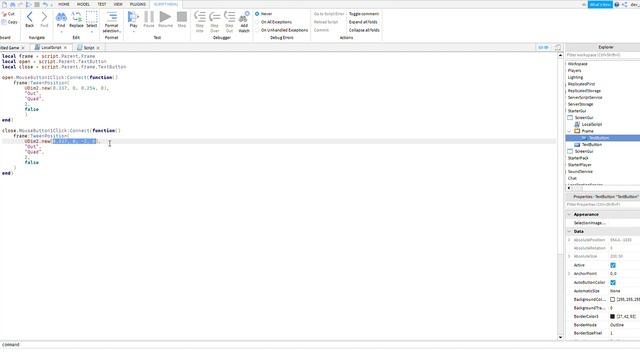Collapse the Appearance properties section

(x=569, y=214)
